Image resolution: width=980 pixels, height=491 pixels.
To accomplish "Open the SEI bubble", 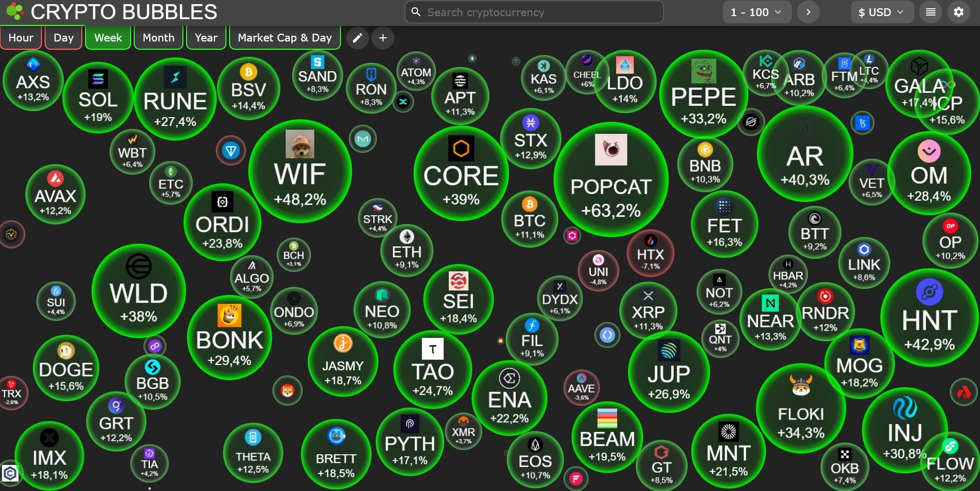I will click(x=459, y=299).
